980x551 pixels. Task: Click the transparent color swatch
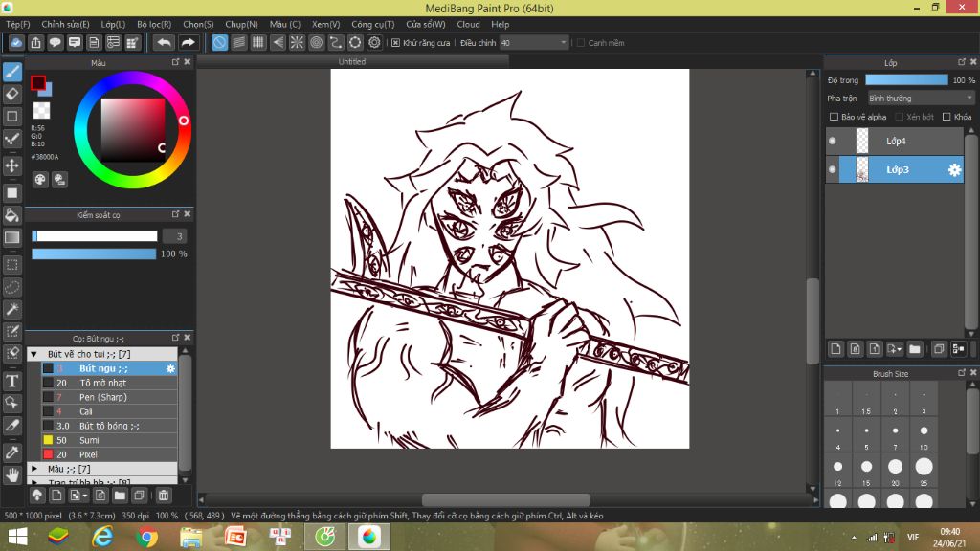point(41,111)
